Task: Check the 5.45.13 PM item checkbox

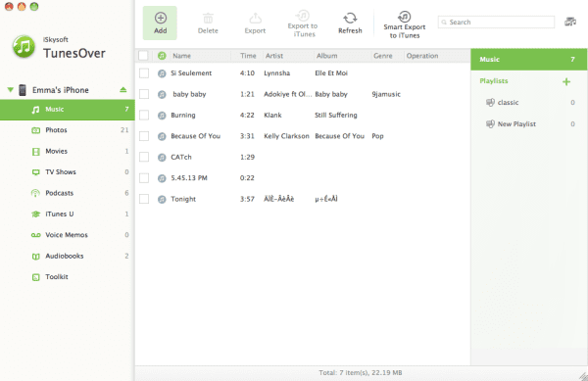Action: [144, 178]
